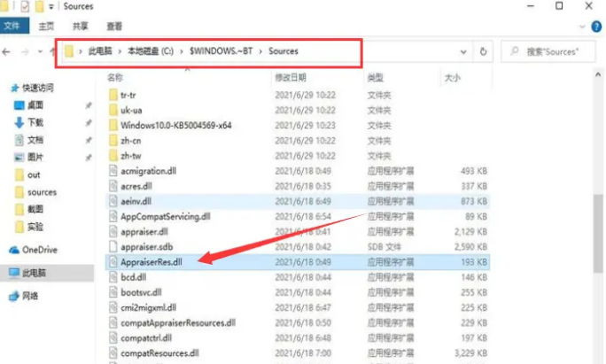Select the AppraiserRes.dll file icon
The width and height of the screenshot is (606, 364).
[x=113, y=262]
